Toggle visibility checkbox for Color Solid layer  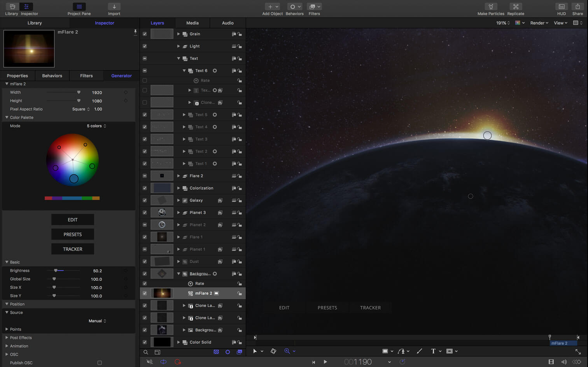(145, 343)
